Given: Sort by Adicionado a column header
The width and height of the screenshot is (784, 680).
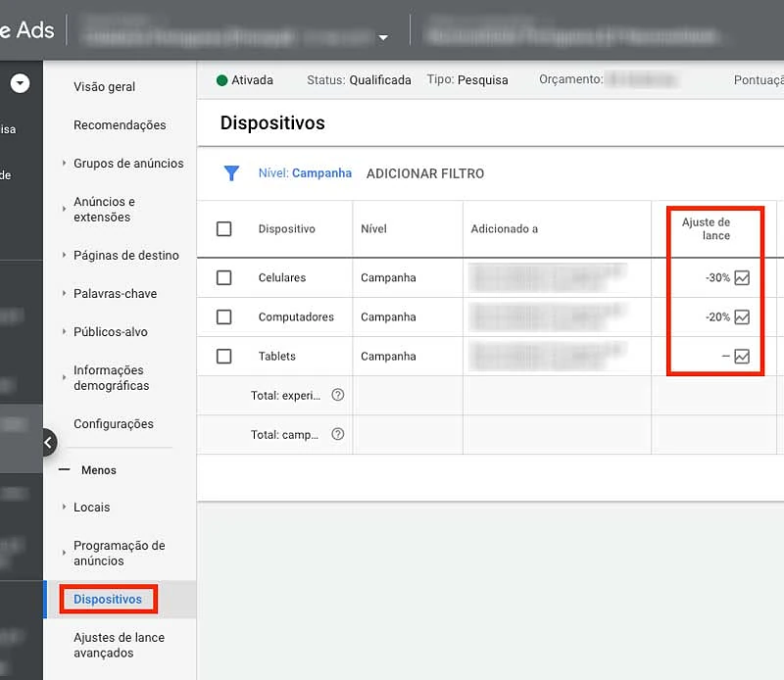Looking at the screenshot, I should click(504, 228).
